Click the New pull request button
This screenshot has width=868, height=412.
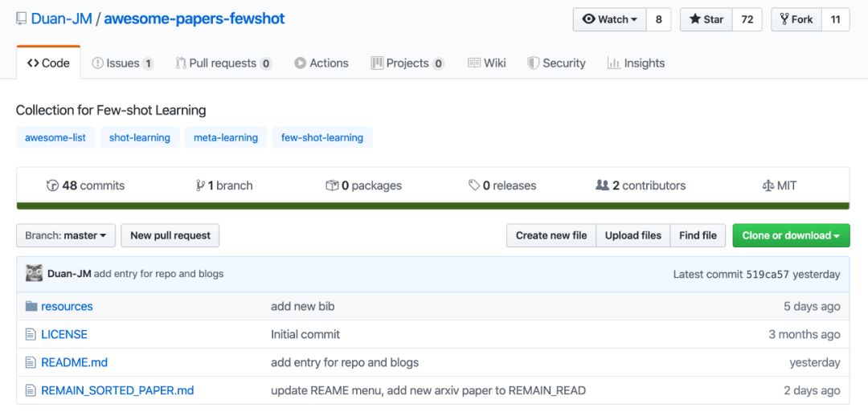[170, 235]
